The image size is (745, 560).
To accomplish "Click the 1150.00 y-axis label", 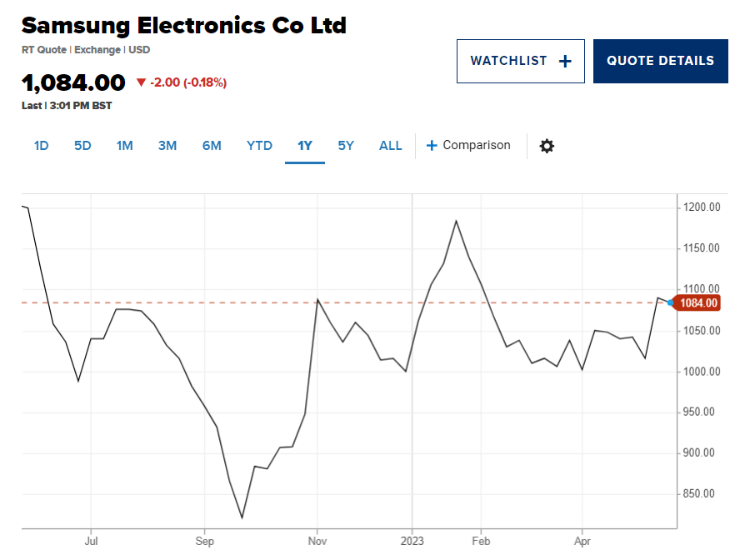I will coord(702,248).
